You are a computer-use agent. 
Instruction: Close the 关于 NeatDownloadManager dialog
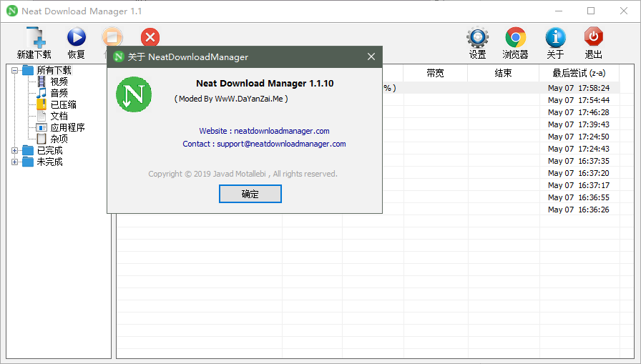(371, 56)
